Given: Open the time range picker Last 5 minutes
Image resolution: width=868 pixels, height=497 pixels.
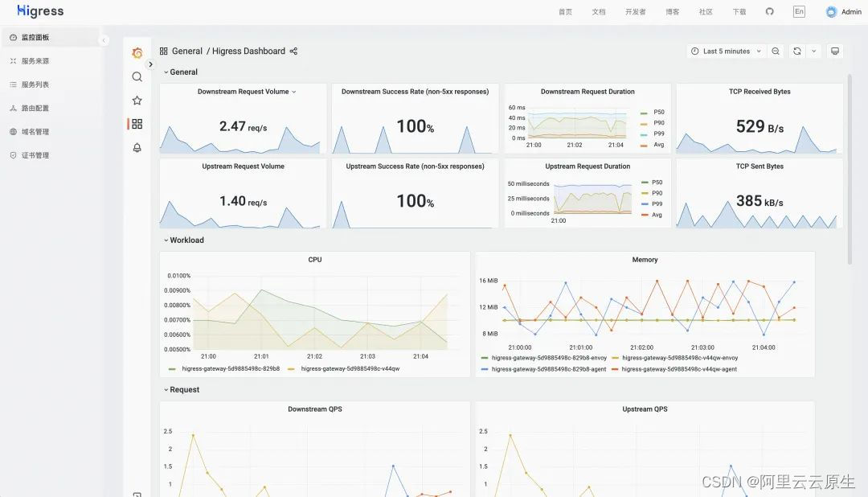Looking at the screenshot, I should click(727, 51).
